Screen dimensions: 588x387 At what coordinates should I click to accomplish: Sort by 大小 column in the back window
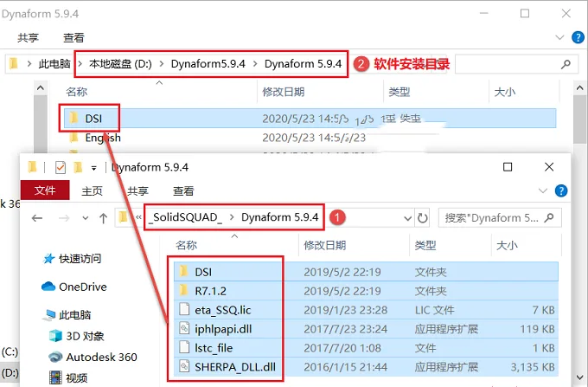tap(505, 92)
